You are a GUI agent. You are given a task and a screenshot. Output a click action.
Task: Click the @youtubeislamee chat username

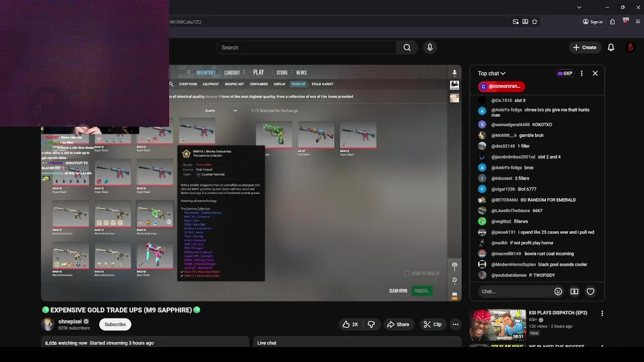tap(509, 275)
